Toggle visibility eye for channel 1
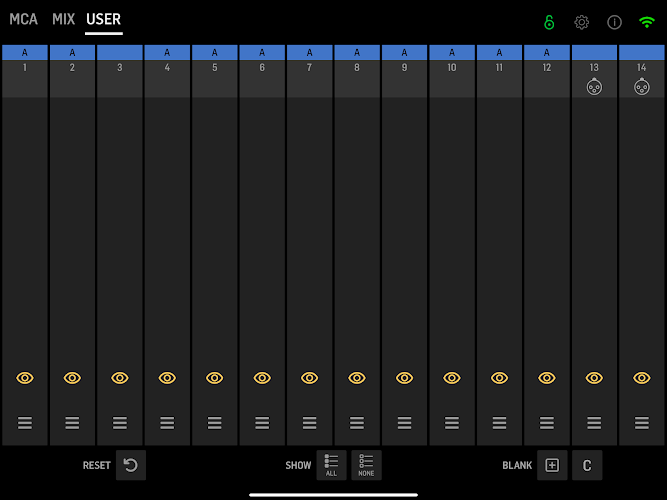Screen dimensions: 667x500 click(25, 378)
